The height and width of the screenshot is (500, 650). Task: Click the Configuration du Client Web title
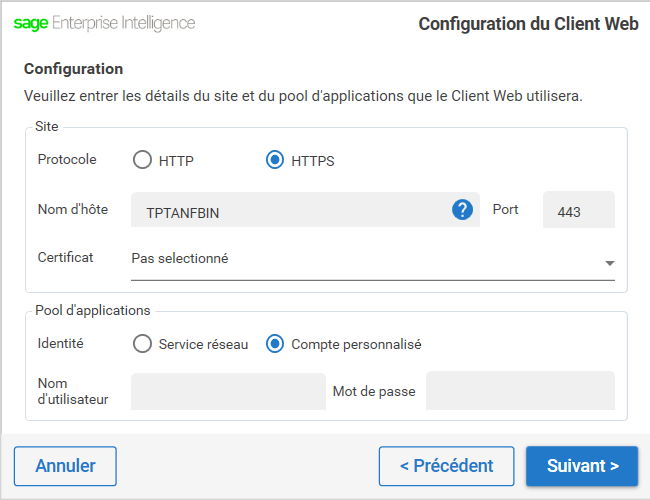[528, 24]
